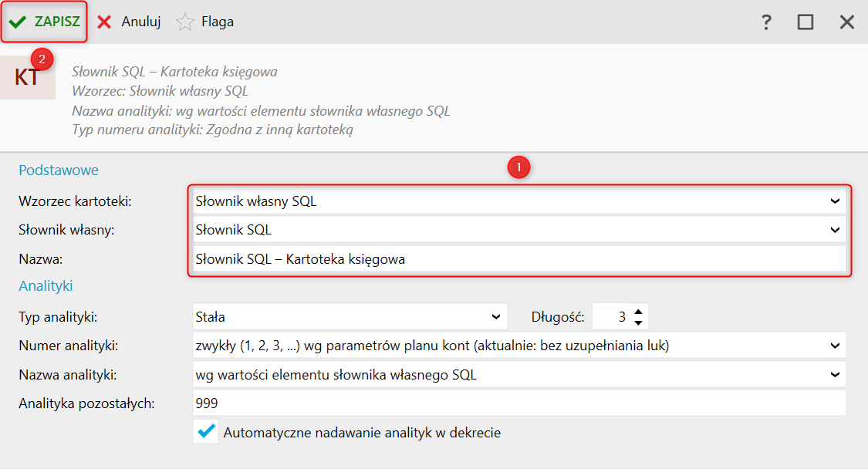
Task: Expand the Nazwa analityki dropdown
Action: point(834,375)
